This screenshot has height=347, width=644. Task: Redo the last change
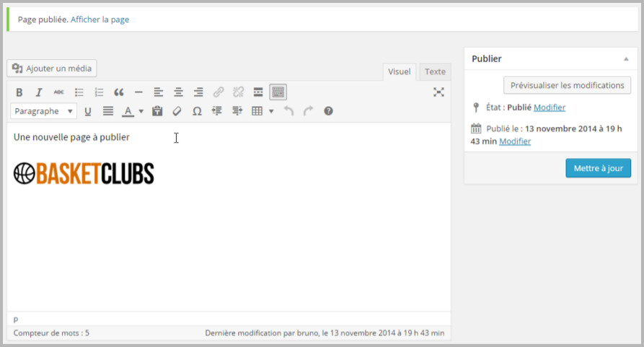[x=309, y=111]
